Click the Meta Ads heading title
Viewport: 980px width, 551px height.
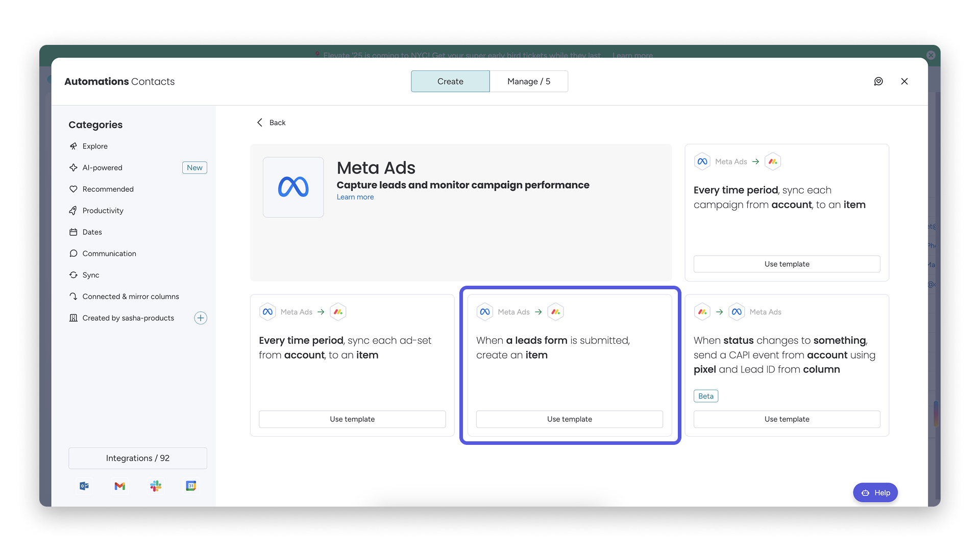[x=376, y=168]
